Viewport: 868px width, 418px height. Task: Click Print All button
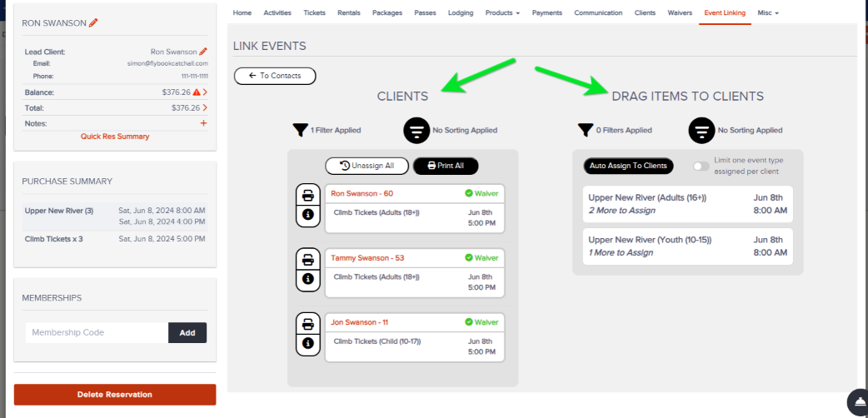click(x=446, y=166)
